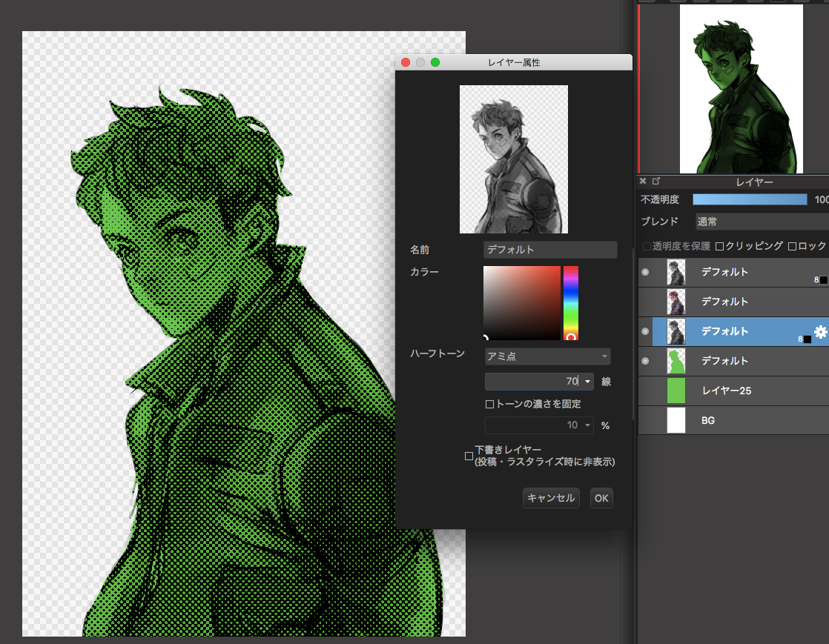829x644 pixels.
Task: Enable the クリッピング checkbox
Action: (x=719, y=246)
